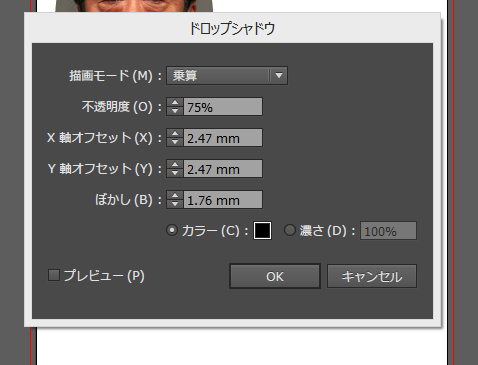Click the 不透明度 75% input field

223,107
